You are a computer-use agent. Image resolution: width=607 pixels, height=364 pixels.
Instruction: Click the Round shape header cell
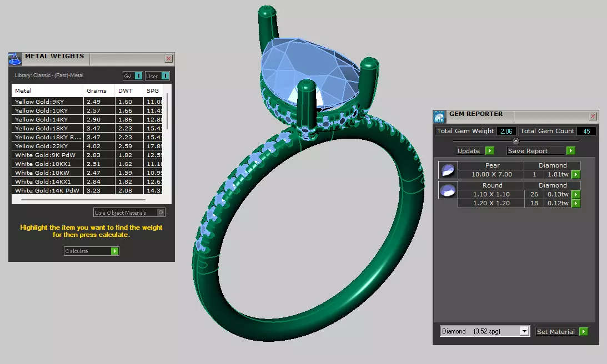pyautogui.click(x=491, y=185)
